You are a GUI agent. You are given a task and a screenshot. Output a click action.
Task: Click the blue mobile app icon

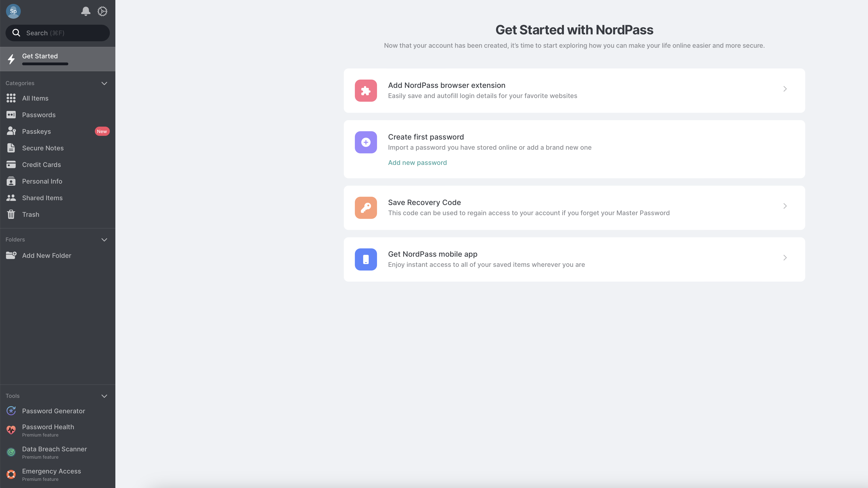[366, 259]
